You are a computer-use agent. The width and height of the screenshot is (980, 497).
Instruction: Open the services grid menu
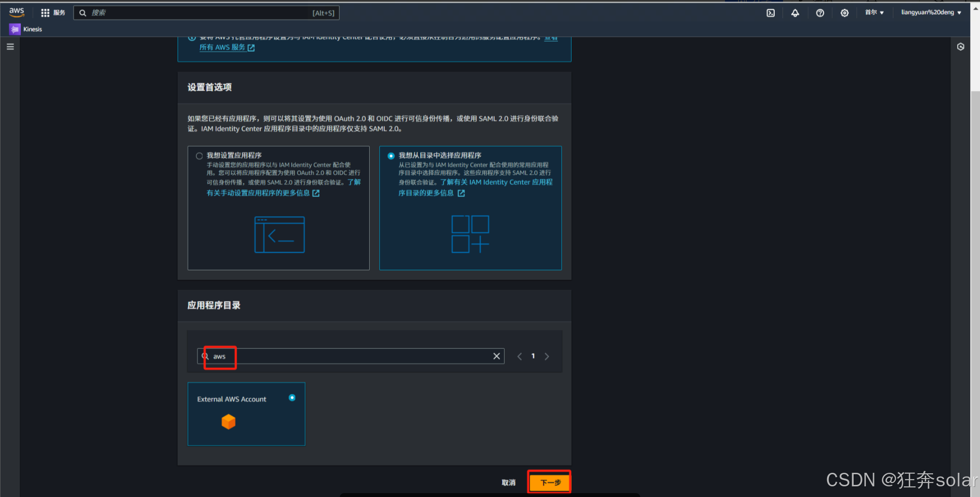click(x=53, y=13)
